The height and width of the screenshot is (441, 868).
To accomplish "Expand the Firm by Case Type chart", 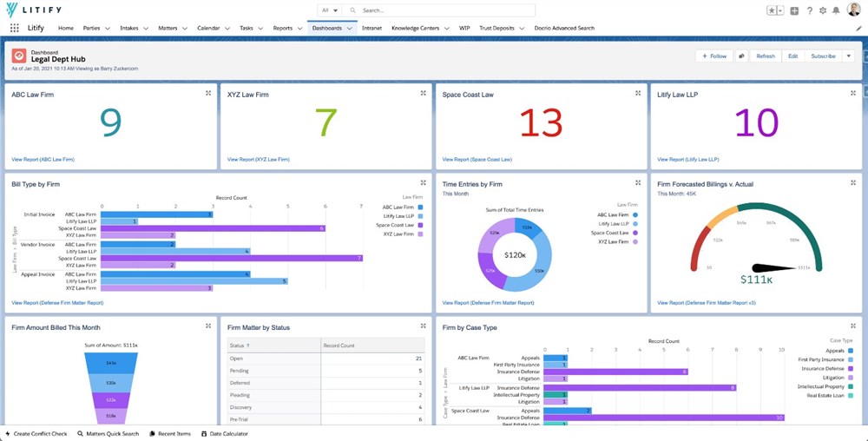I will coord(853,326).
